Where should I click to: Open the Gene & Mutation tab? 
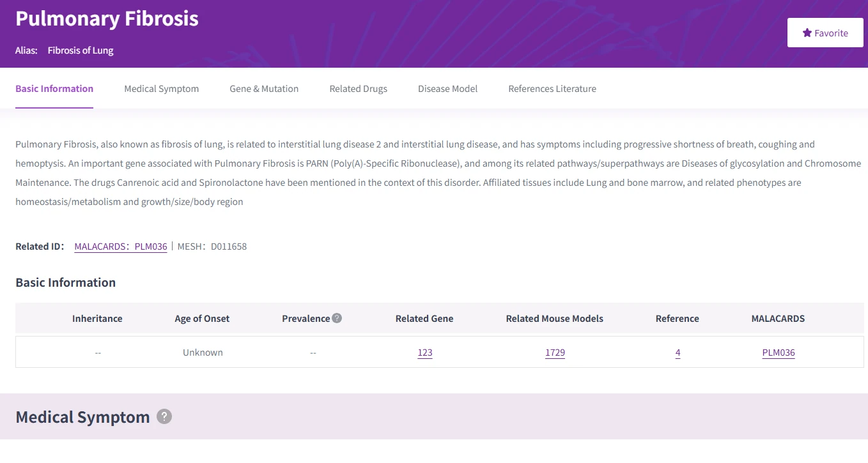[x=263, y=89]
